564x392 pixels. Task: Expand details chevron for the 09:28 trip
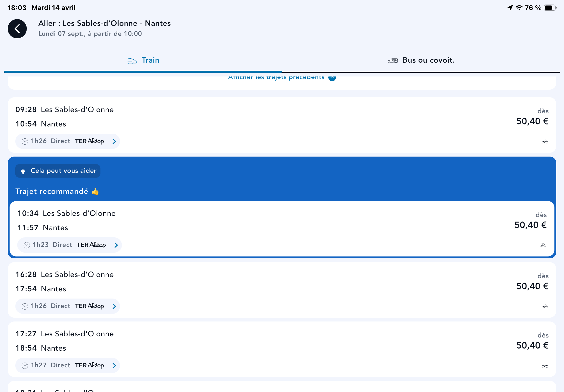114,141
